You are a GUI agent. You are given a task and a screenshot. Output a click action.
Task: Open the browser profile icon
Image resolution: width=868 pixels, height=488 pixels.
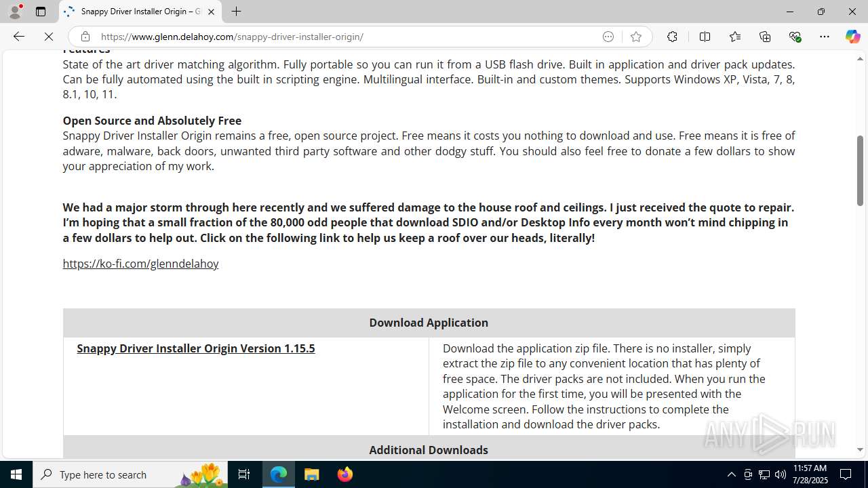[x=15, y=12]
